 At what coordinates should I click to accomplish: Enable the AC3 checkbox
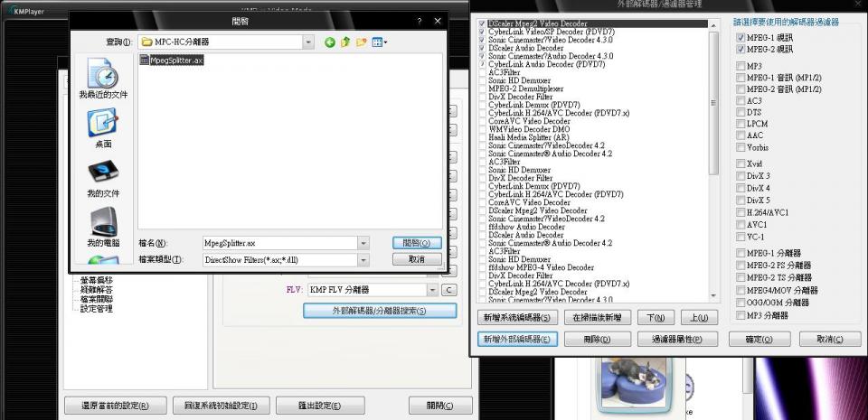coord(741,100)
